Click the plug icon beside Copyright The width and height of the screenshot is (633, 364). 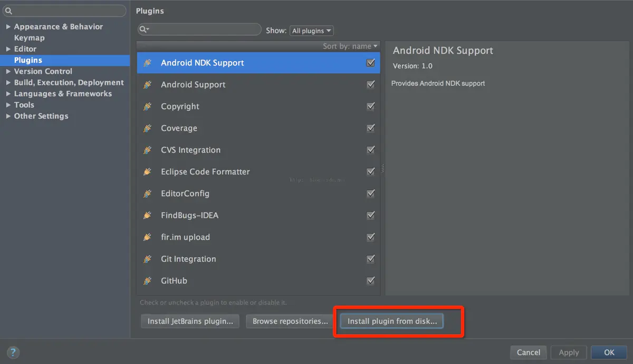click(x=148, y=107)
